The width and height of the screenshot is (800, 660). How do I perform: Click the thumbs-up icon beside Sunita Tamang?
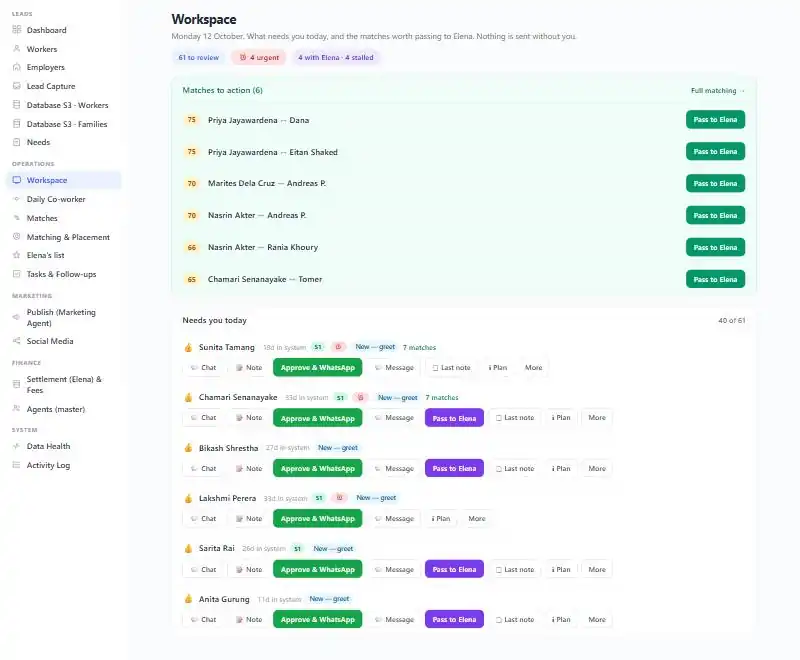pyautogui.click(x=188, y=347)
